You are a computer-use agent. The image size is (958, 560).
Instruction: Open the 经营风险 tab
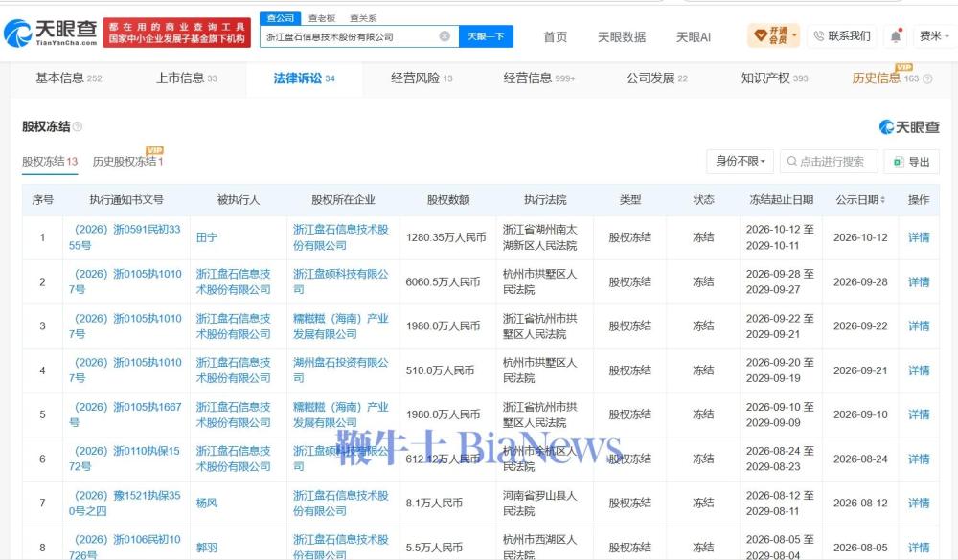(x=422, y=78)
